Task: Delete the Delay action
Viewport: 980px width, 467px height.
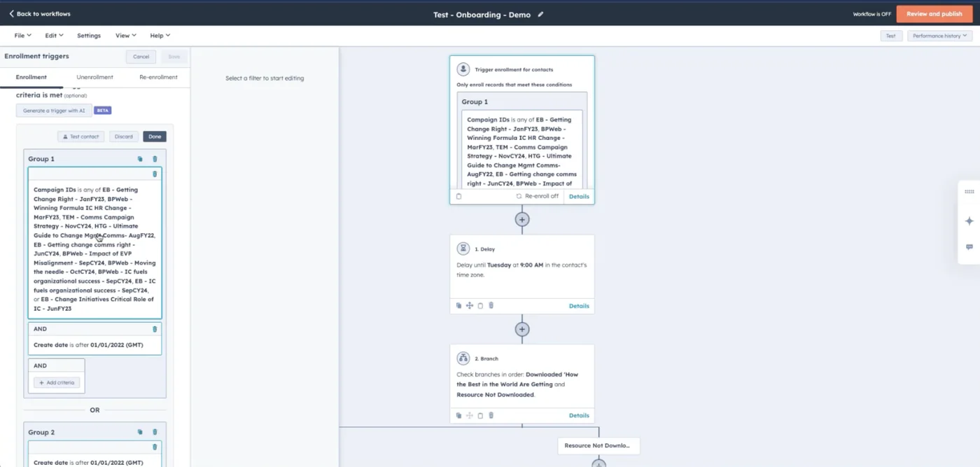Action: pos(491,306)
